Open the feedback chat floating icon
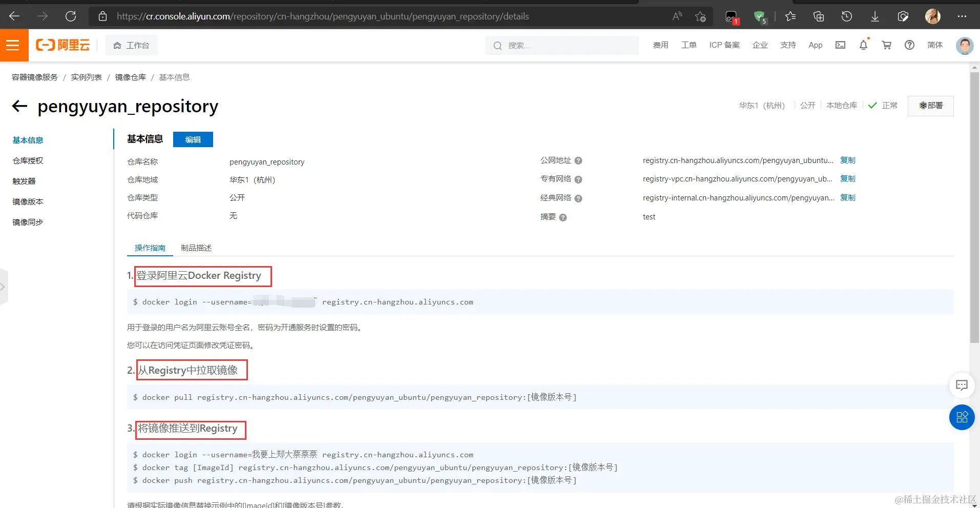980x508 pixels. click(x=962, y=385)
